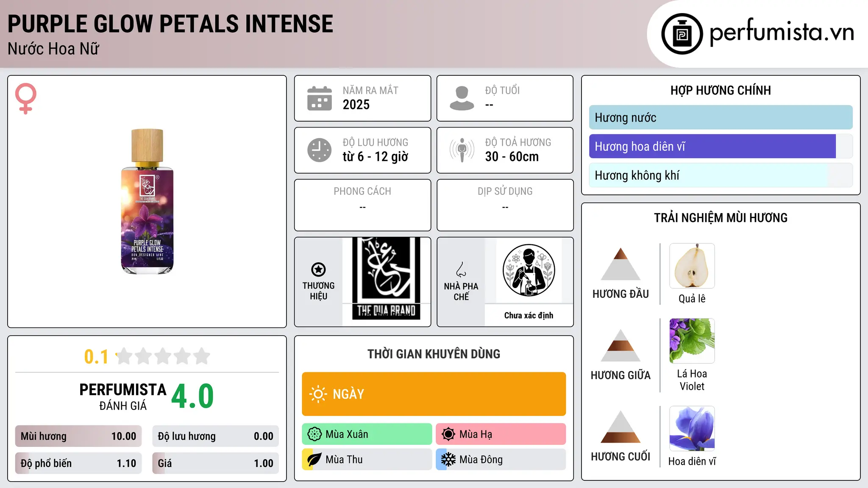Screen dimensions: 868x488
Task: Click the nose icon above Nhà pha chế
Action: pos(461,269)
